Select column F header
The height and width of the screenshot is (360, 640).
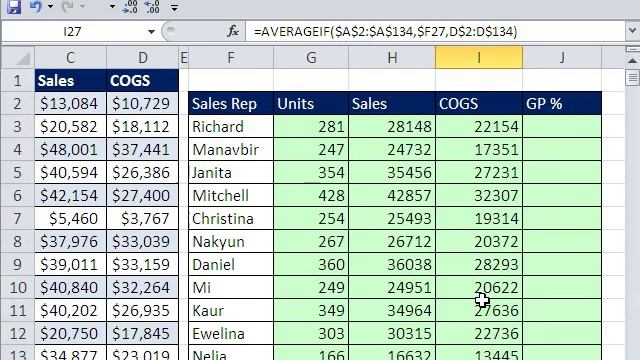click(231, 58)
